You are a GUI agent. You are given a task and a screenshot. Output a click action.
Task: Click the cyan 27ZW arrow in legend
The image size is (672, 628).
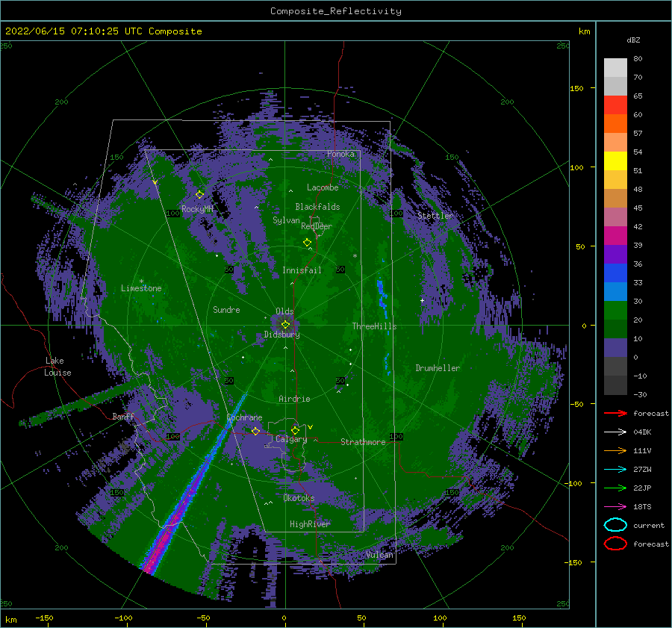tap(615, 470)
